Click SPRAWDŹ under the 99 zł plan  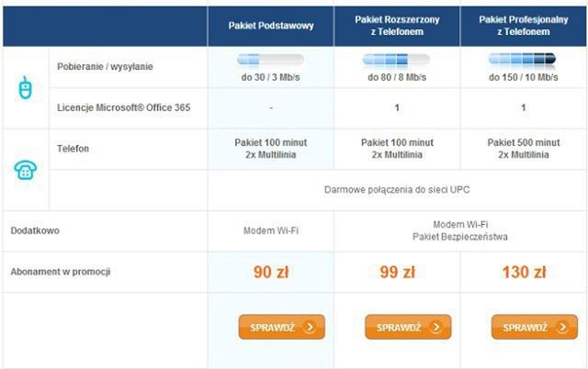coord(408,327)
